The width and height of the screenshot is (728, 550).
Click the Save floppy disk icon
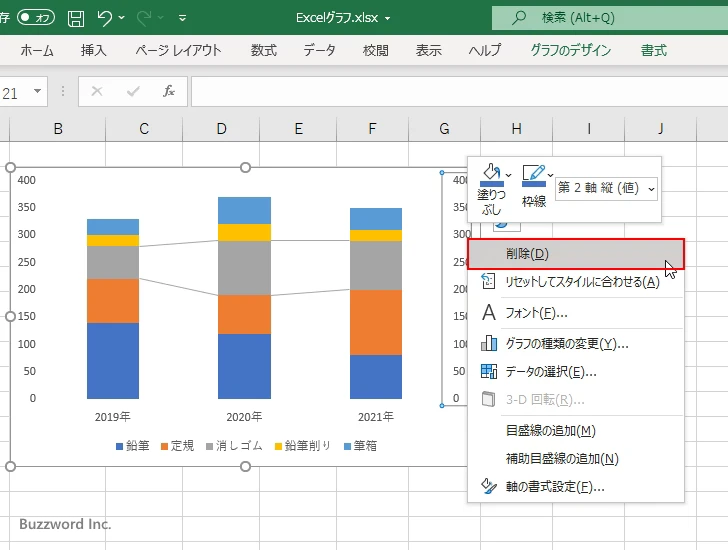pos(76,18)
